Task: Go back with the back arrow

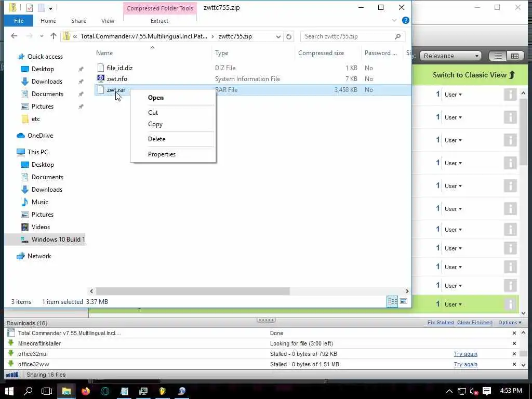Action: [x=14, y=36]
